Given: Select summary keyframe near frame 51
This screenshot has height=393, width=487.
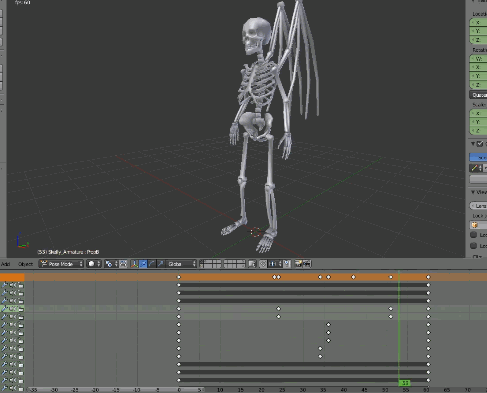Looking at the screenshot, I should (x=391, y=277).
